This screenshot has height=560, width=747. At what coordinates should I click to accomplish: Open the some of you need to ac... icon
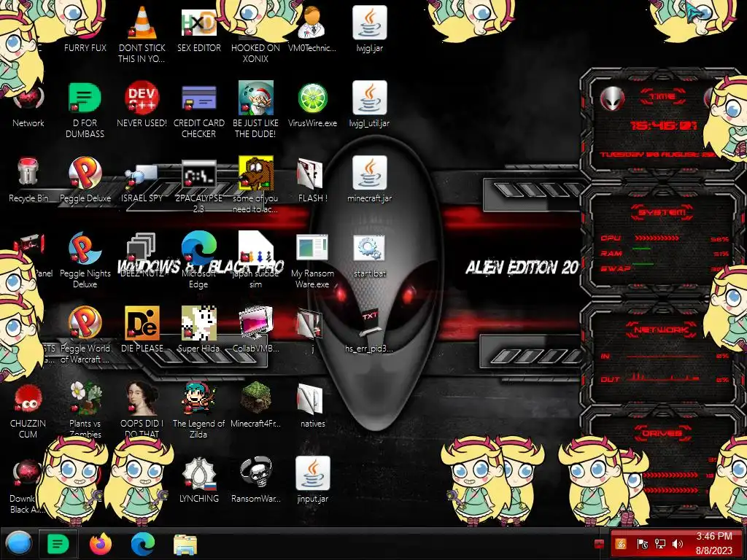click(256, 174)
